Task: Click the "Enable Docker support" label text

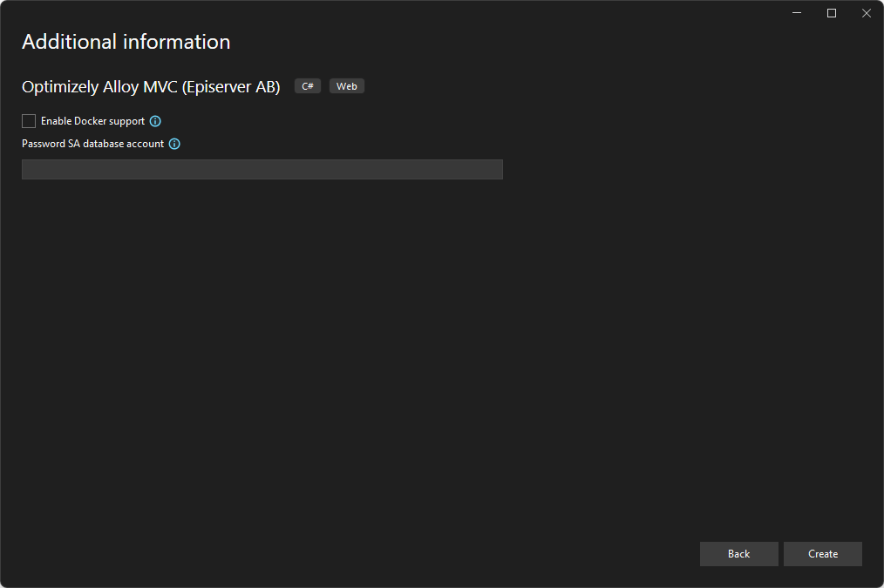Action: point(92,121)
